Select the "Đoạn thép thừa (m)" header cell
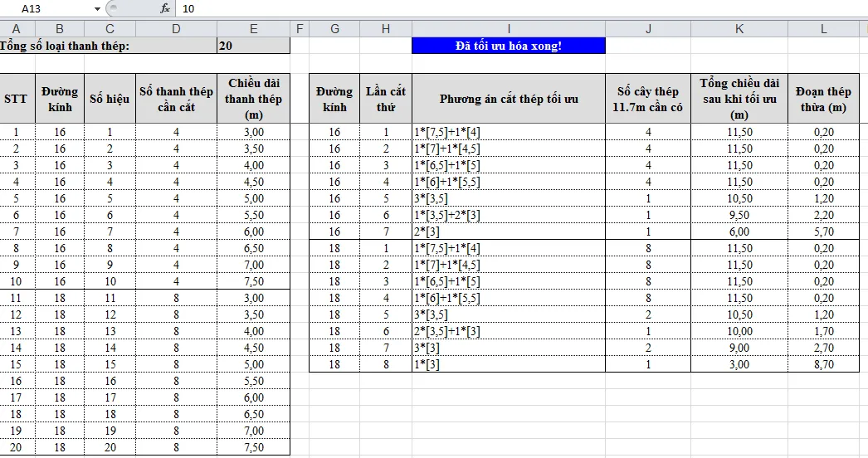 [823, 99]
